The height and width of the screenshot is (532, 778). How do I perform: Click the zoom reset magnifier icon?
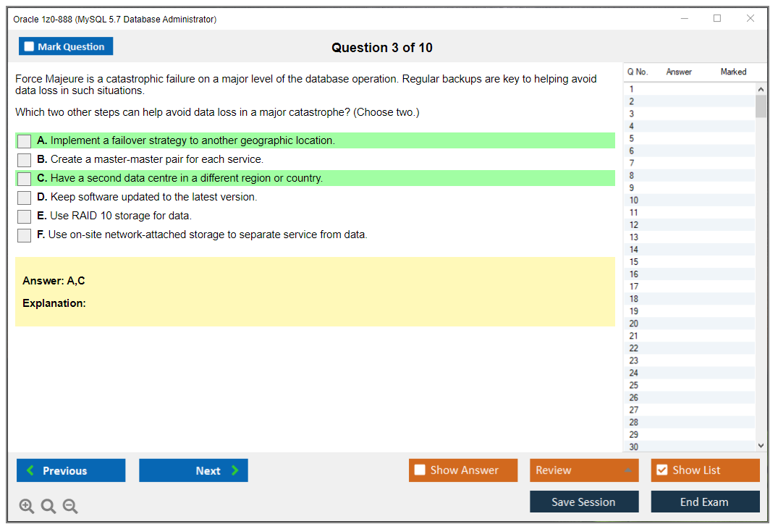pos(48,507)
